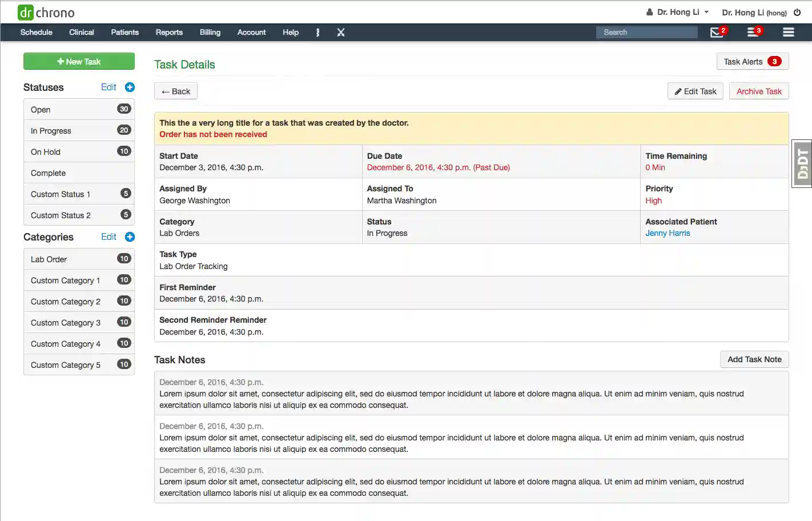812x521 pixels.
Task: Switch to the Billing tab
Action: [210, 32]
